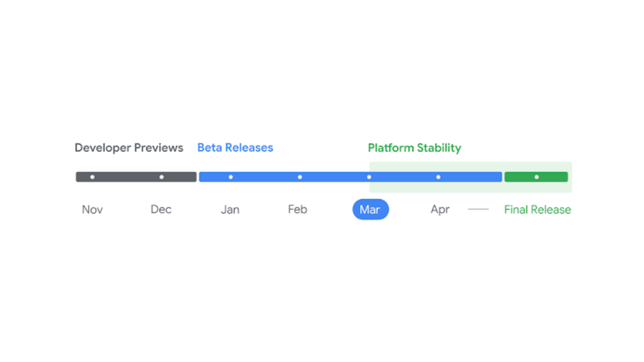Click the Apr month label
The image size is (644, 362).
click(440, 210)
